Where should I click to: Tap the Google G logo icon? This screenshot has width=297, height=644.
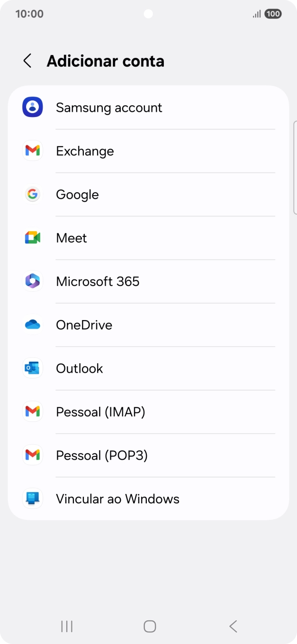(33, 194)
